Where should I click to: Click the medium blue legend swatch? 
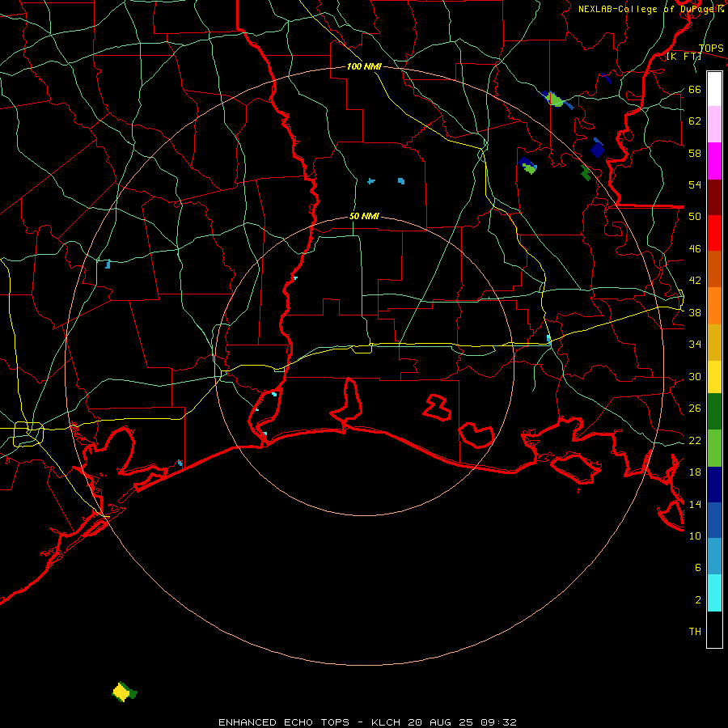714,520
